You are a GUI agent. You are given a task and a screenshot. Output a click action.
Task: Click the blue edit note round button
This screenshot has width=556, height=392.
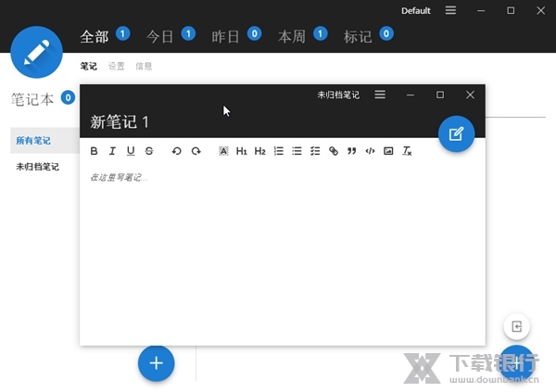[x=456, y=134]
